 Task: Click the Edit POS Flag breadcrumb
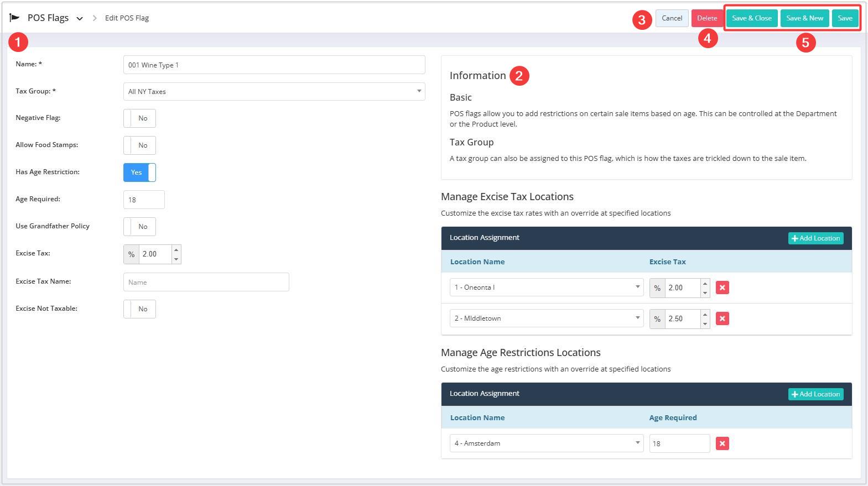coord(127,18)
